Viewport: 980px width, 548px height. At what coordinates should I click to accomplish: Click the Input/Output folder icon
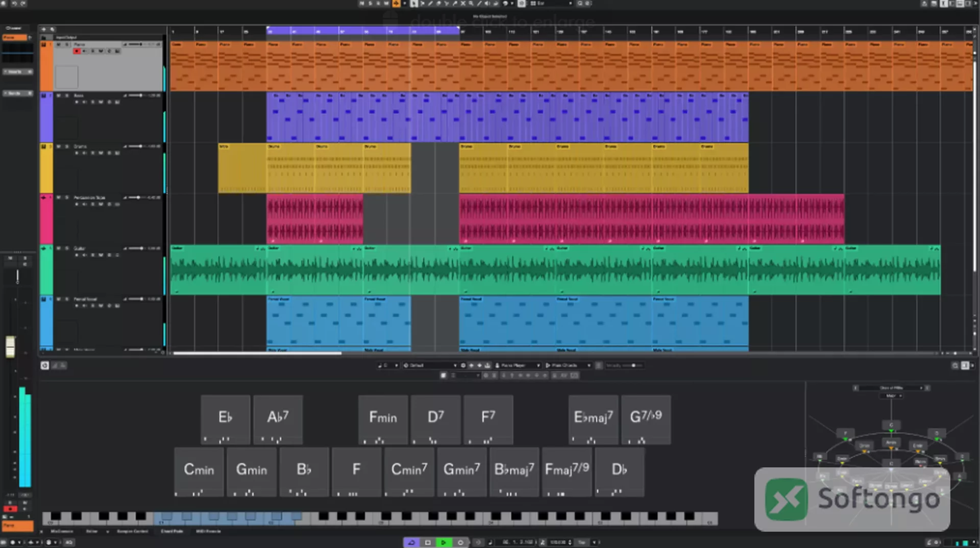(x=44, y=37)
